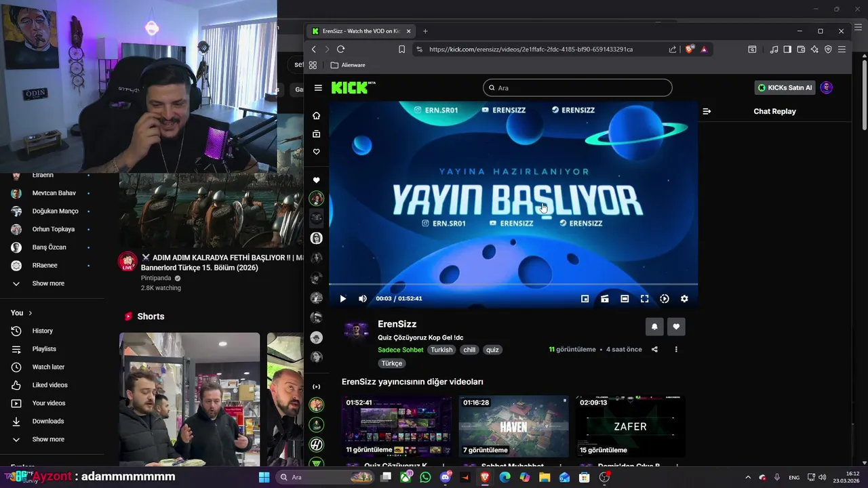
Task: Click the 'Türkçe' language tag
Action: coord(392,363)
